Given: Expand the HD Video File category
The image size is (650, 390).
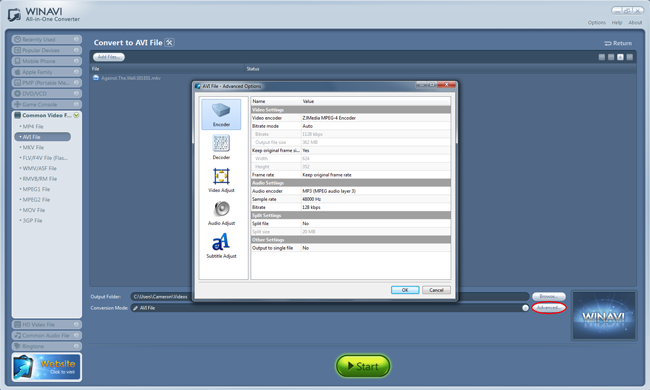Looking at the screenshot, I should [x=46, y=325].
